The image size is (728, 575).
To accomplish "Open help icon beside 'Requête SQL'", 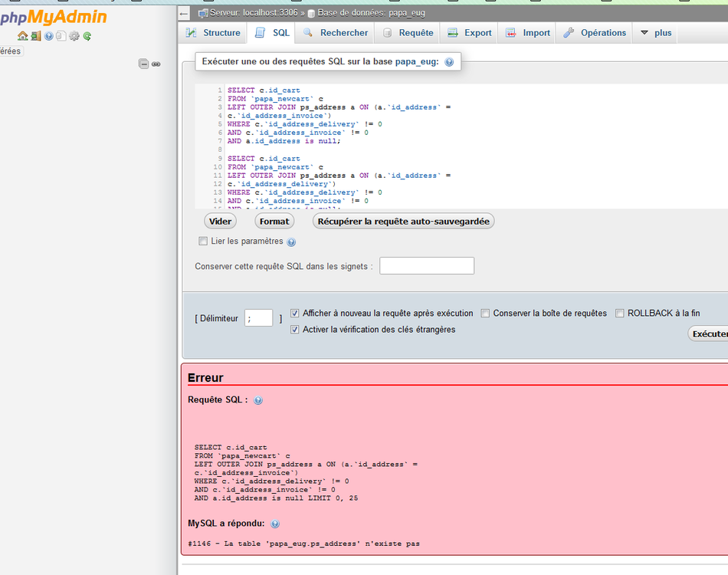I will (258, 400).
